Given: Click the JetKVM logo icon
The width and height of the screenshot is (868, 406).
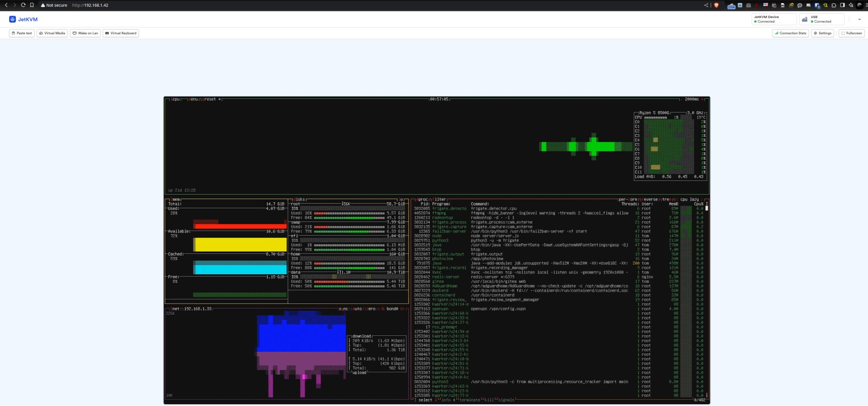Looking at the screenshot, I should 12,19.
